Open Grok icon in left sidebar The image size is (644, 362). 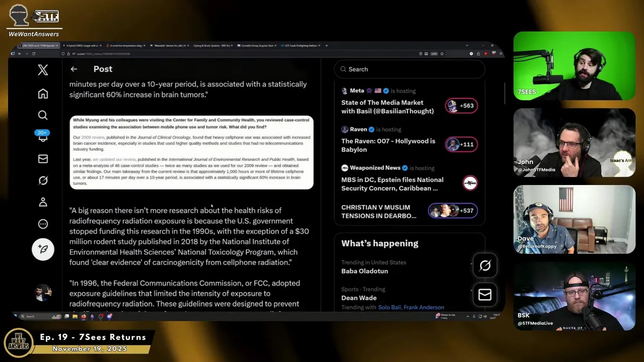click(x=43, y=180)
